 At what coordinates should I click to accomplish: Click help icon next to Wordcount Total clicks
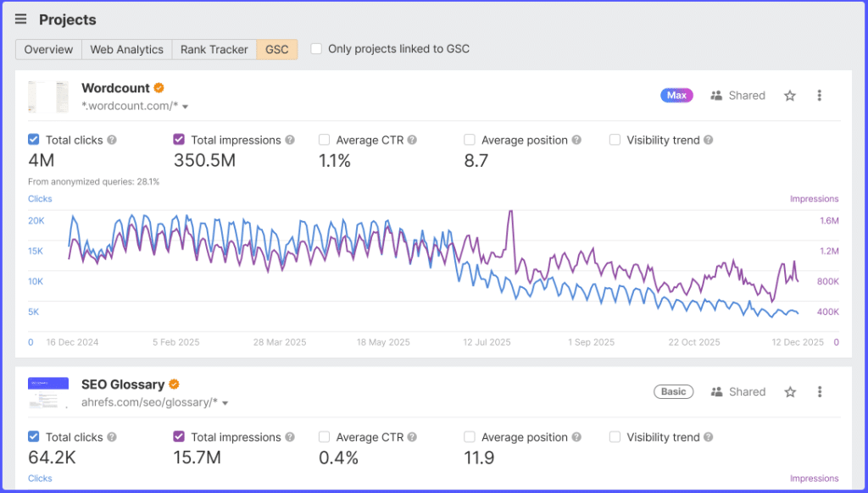point(112,141)
